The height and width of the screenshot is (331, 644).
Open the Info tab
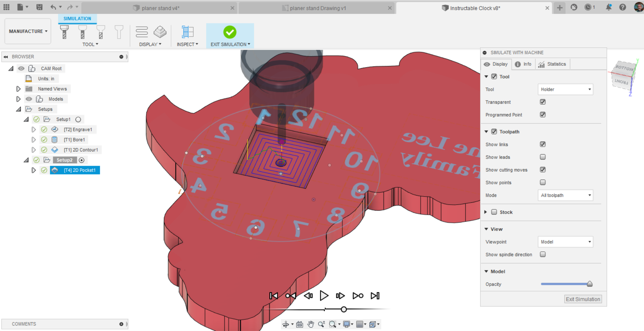523,64
